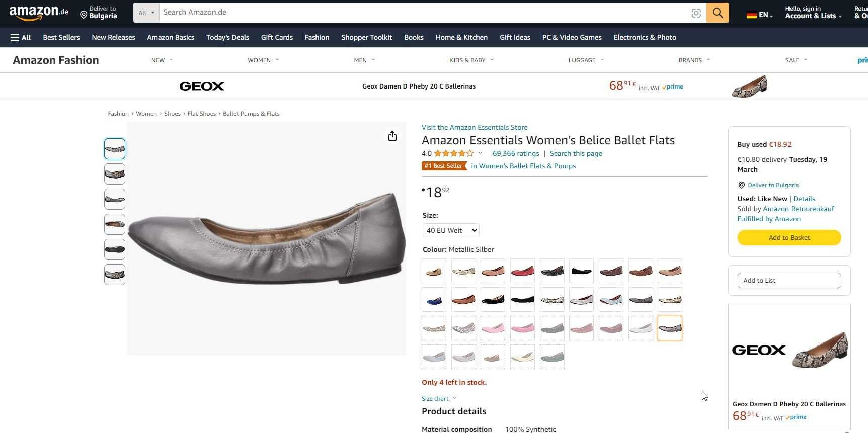
Task: Open the Size 40 EU Weit dropdown
Action: (x=451, y=230)
